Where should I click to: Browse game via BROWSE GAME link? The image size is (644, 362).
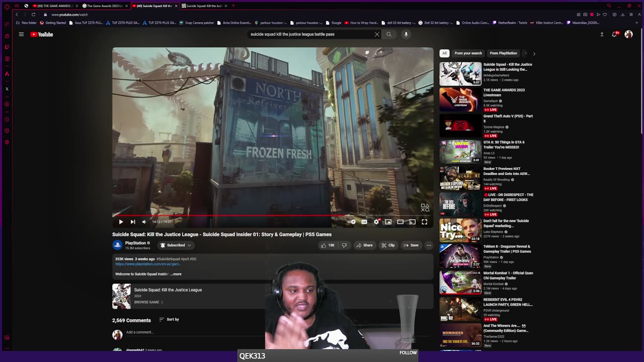coord(148,302)
